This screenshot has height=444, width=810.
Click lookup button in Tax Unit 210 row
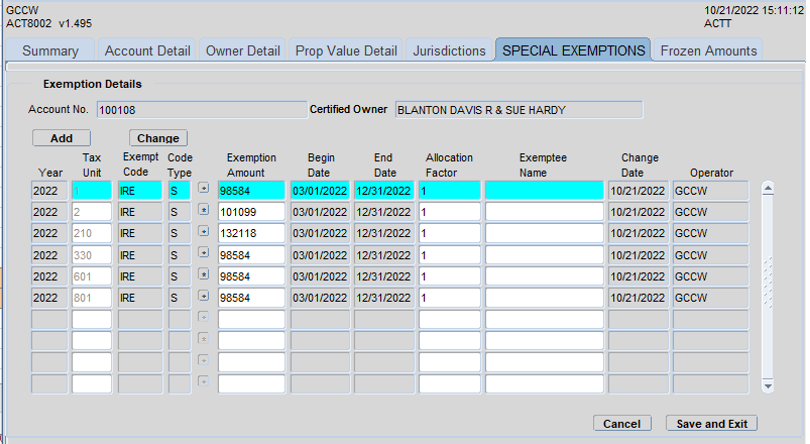point(204,232)
